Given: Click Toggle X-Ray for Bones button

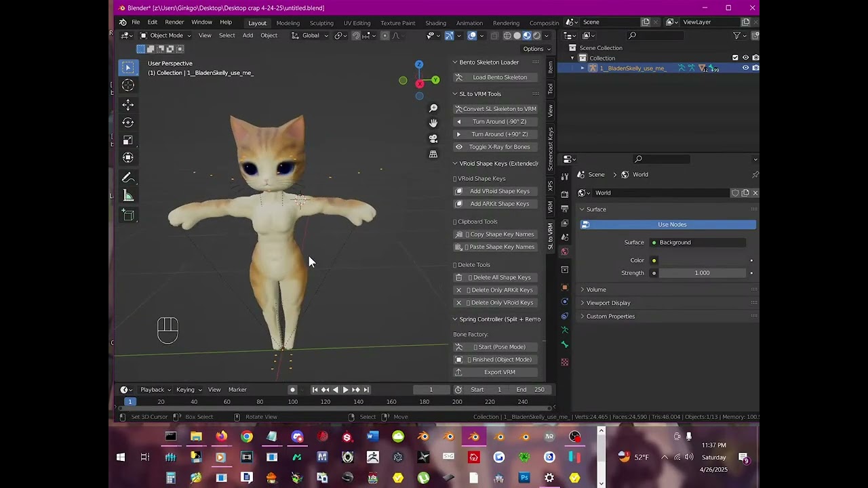Looking at the screenshot, I should coord(496,147).
